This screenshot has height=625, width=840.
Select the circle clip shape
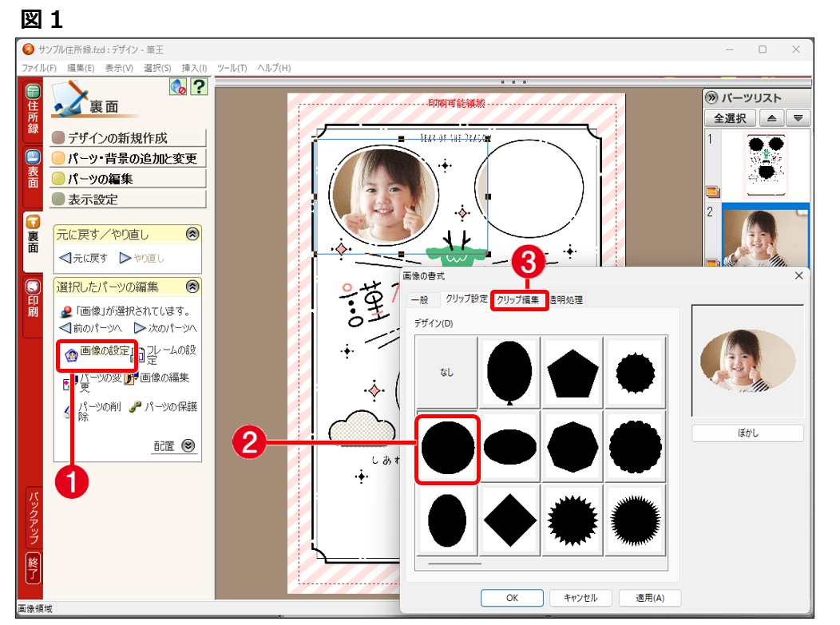447,449
